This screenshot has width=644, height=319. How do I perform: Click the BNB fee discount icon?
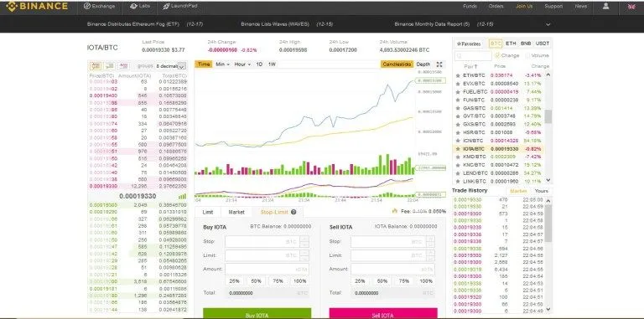point(395,211)
